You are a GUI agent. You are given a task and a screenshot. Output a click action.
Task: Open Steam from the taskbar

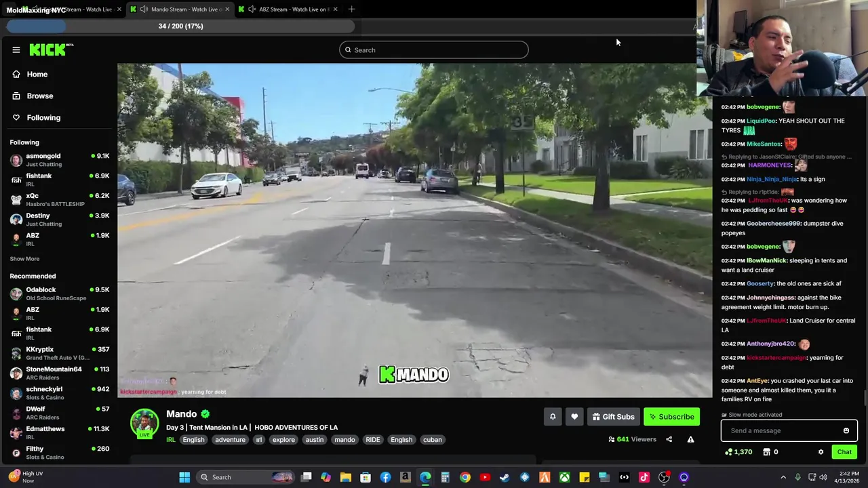(505, 477)
